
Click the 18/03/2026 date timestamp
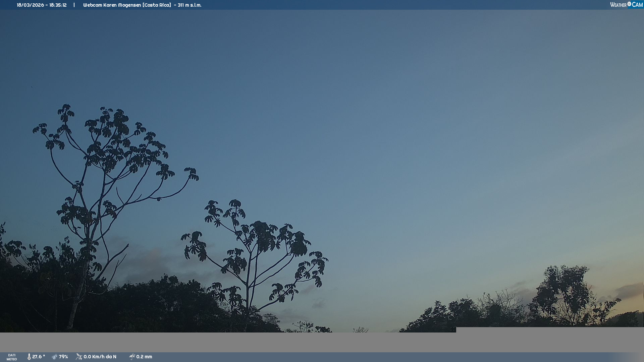pos(30,5)
